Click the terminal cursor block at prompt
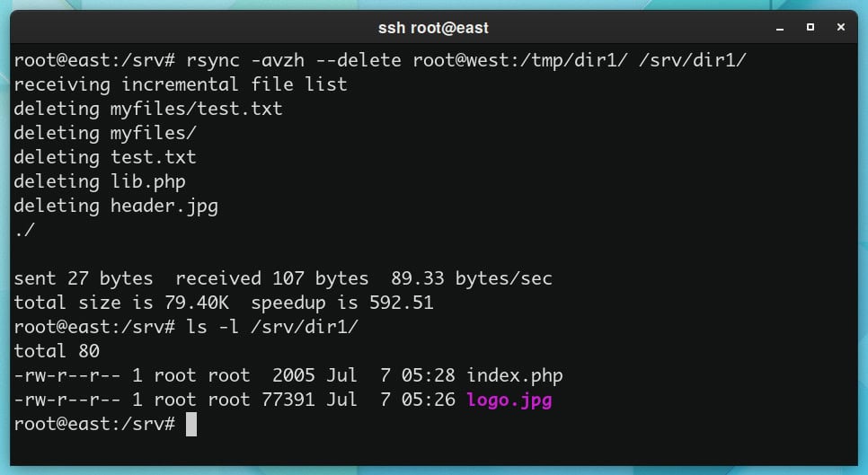This screenshot has height=475, width=868. 191,424
